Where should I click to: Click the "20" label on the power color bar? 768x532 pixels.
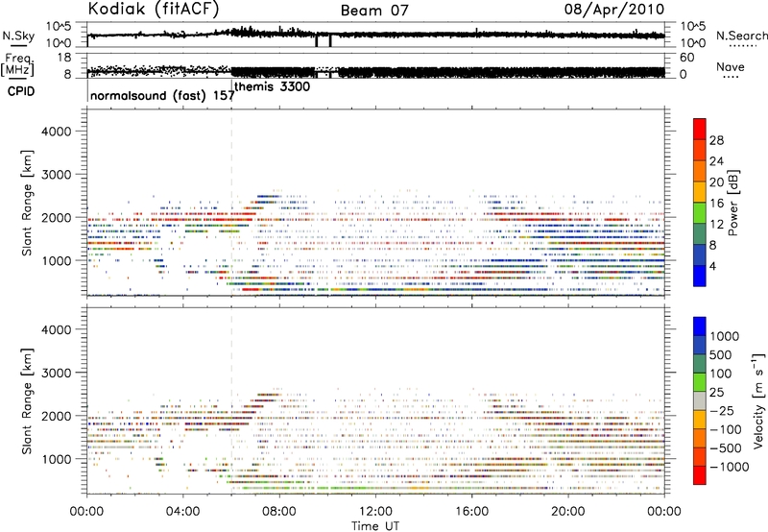pos(716,182)
